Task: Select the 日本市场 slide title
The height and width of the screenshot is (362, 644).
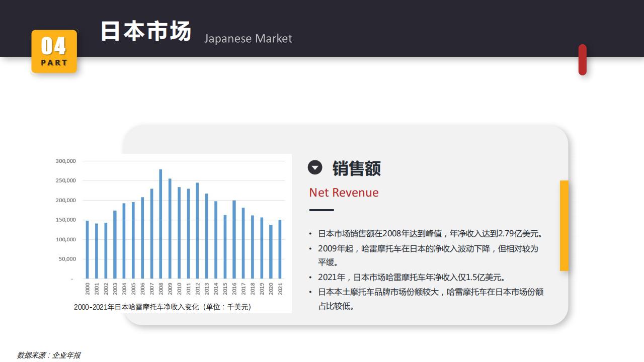Action: [x=146, y=31]
